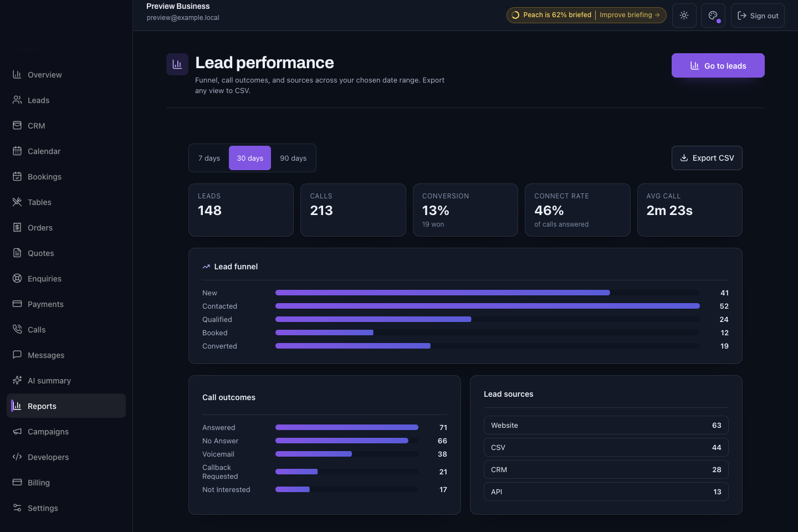798x532 pixels.
Task: Open the color palette theme picker
Action: [x=713, y=16]
